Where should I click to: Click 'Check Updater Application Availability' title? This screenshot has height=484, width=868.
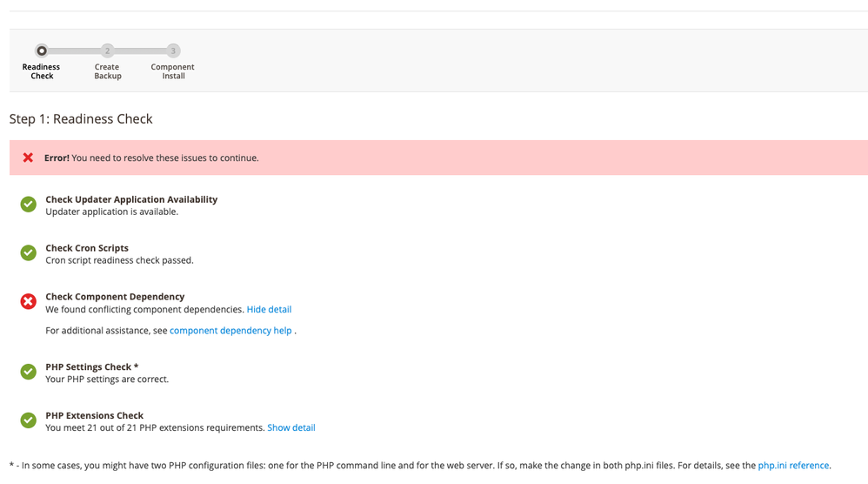[131, 199]
